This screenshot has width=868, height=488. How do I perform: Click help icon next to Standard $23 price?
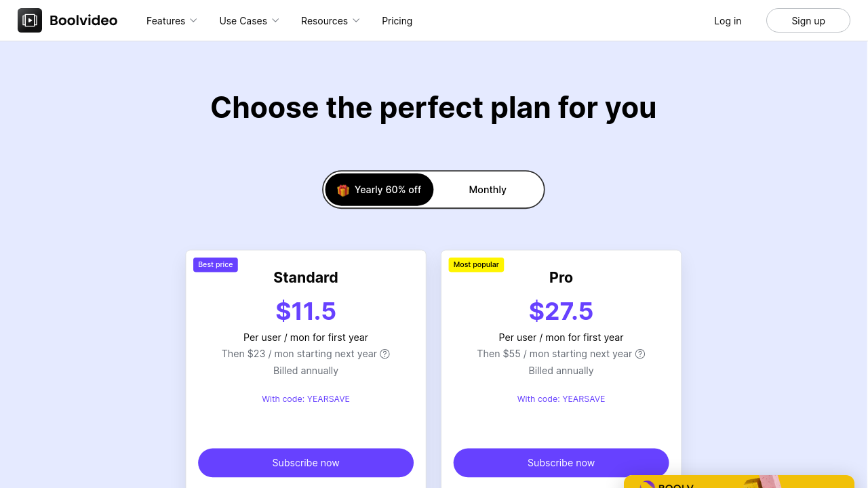(x=385, y=354)
